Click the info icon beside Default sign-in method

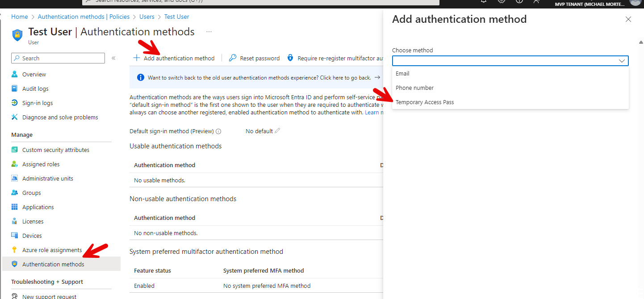tap(218, 131)
